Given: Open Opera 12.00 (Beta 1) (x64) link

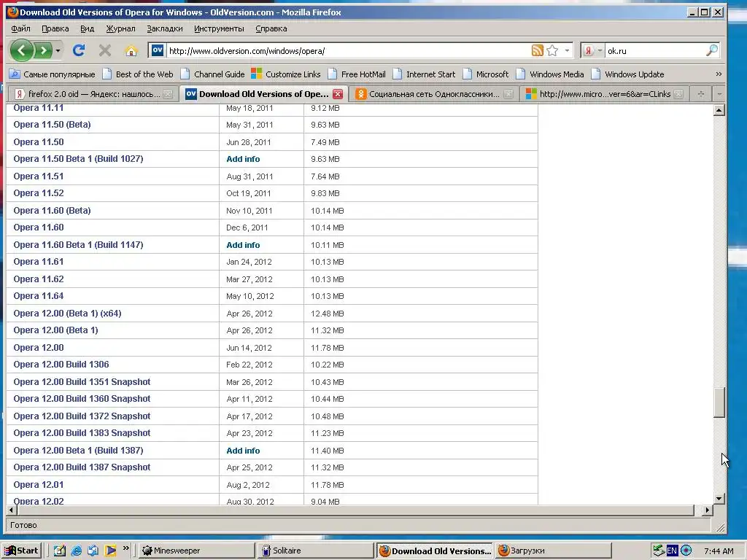Looking at the screenshot, I should point(67,314).
